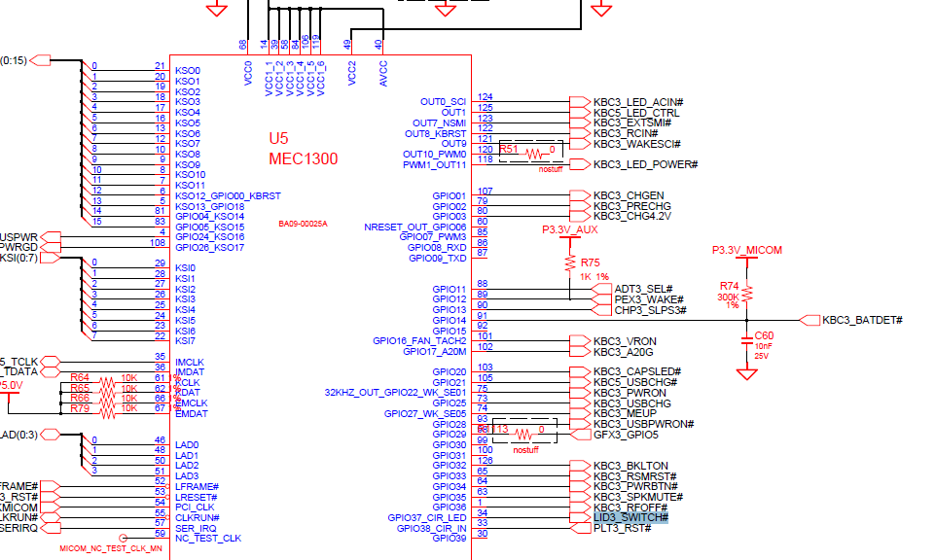Click the KBC3_RSMRST# net label
Viewport: 936px width, 560px height.
click(x=634, y=476)
